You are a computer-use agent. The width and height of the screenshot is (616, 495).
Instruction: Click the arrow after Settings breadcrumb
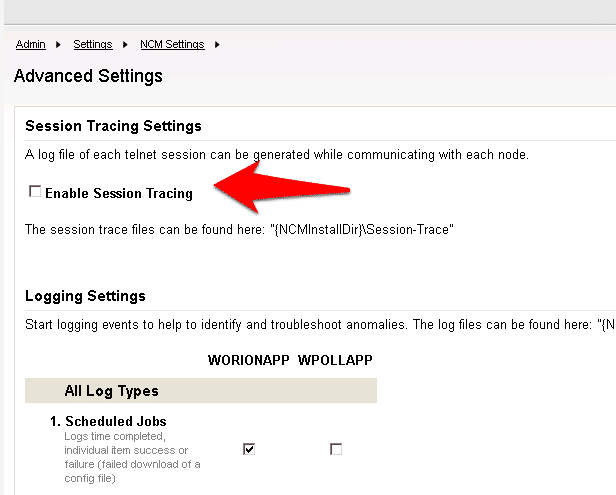125,45
